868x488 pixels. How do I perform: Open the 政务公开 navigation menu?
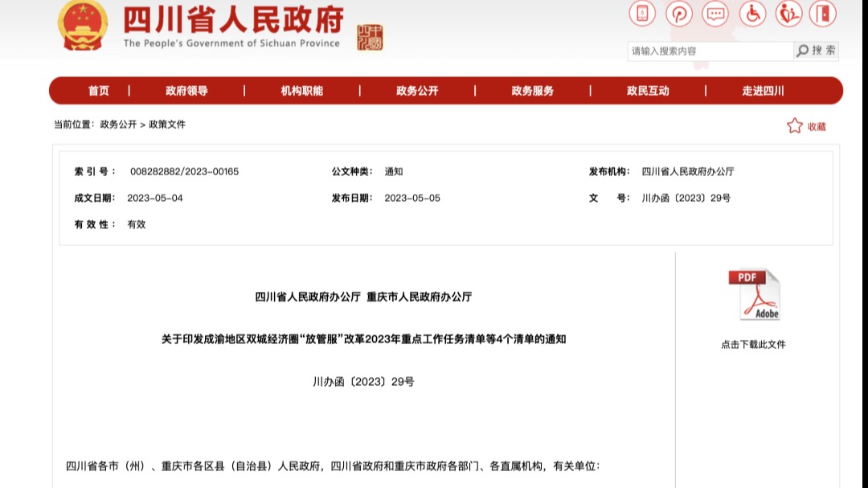(418, 90)
